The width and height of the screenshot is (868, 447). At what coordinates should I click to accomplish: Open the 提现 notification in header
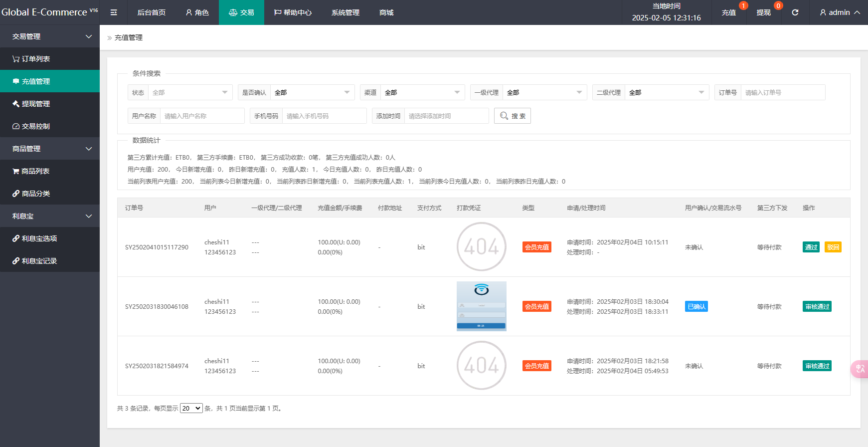click(763, 12)
